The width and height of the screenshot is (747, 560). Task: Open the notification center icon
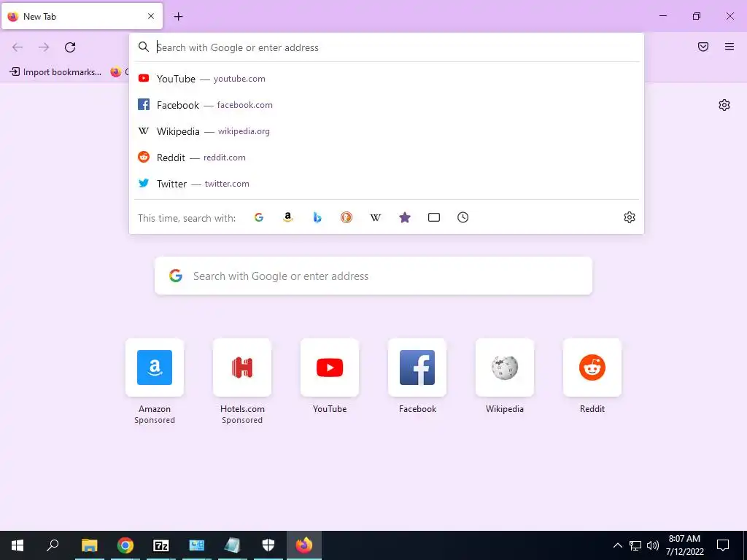723,545
